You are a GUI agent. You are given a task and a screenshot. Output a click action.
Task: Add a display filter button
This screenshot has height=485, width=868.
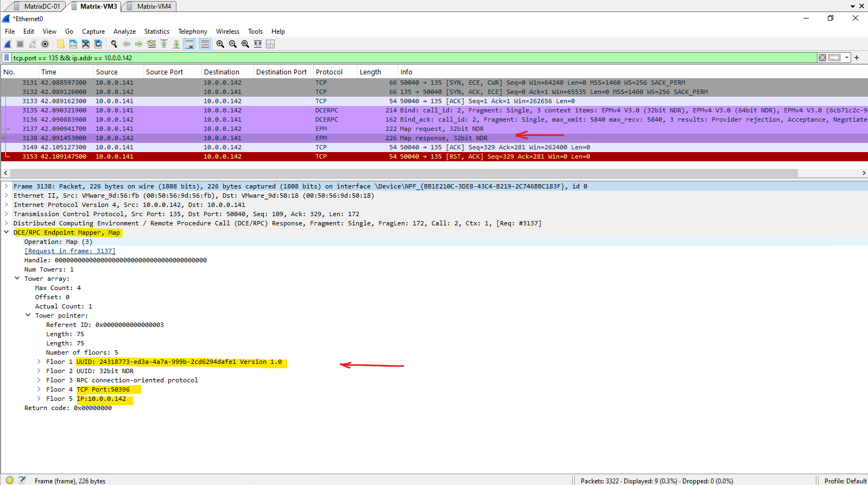857,58
